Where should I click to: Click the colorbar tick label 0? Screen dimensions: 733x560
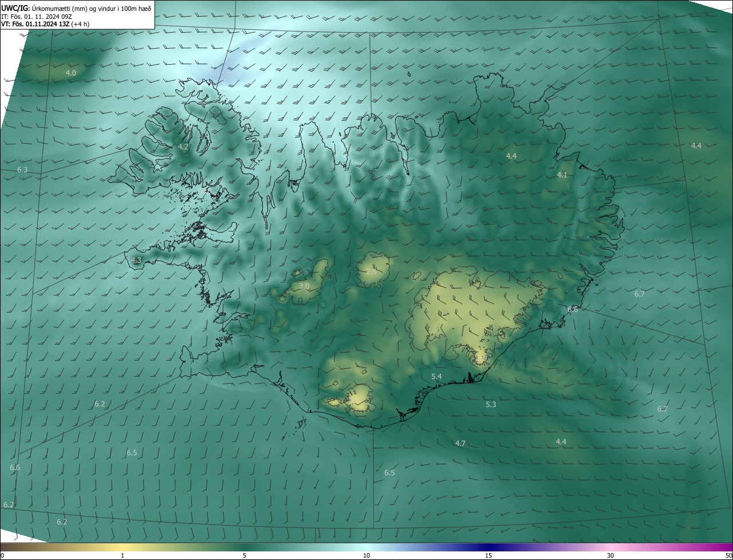coord(2,555)
